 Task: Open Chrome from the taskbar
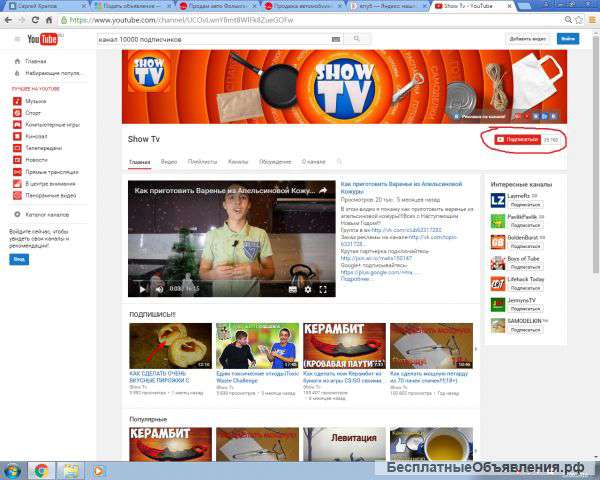(x=41, y=470)
